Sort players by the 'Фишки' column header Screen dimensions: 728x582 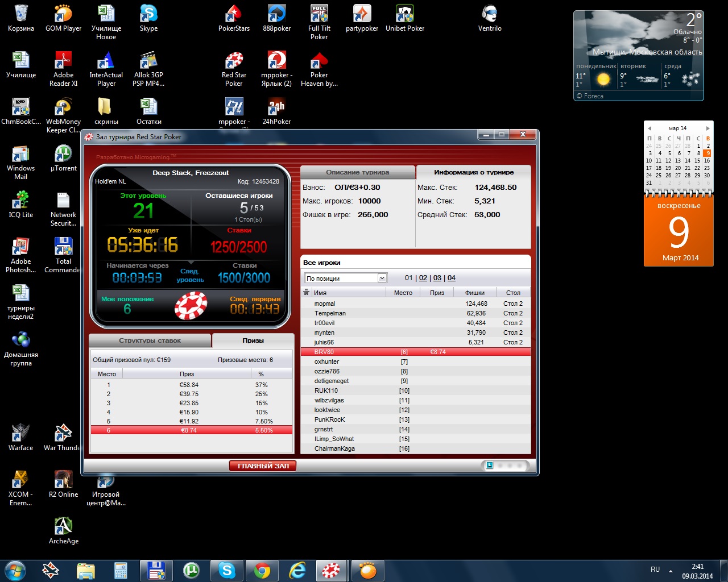coord(475,293)
